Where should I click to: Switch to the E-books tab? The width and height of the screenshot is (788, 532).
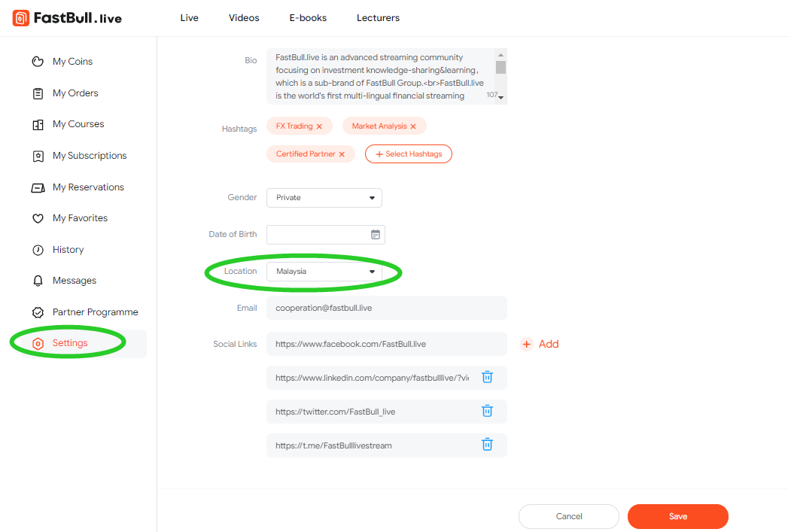point(308,18)
